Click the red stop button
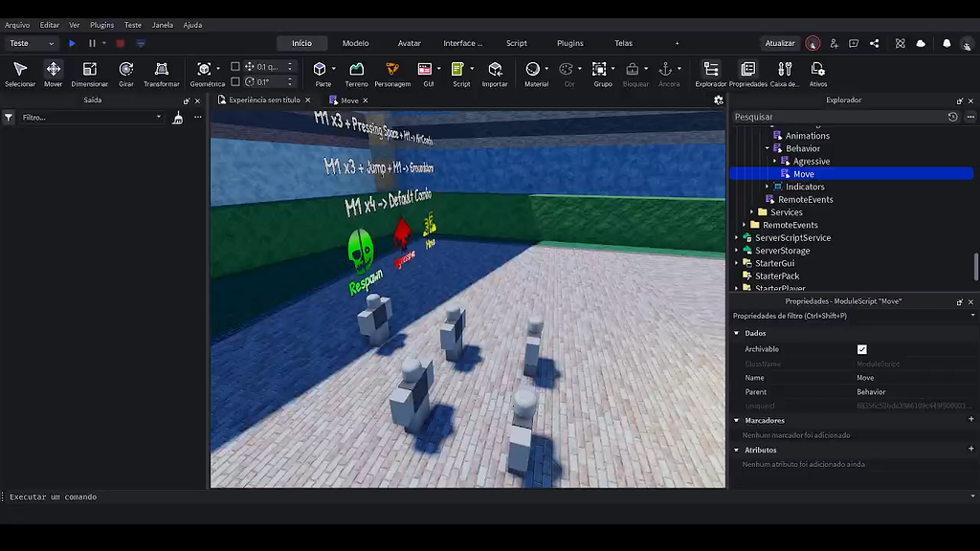This screenshot has width=980, height=551. pos(120,43)
